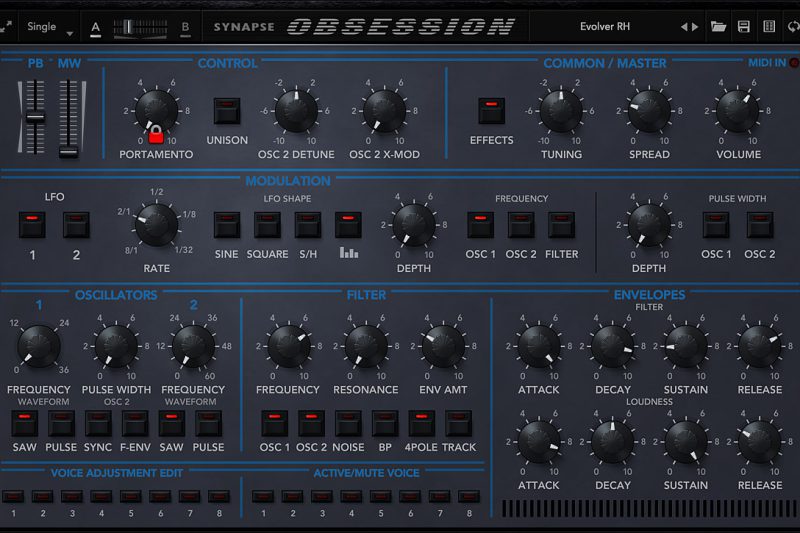Open the Single voice mode dropdown

click(x=51, y=26)
